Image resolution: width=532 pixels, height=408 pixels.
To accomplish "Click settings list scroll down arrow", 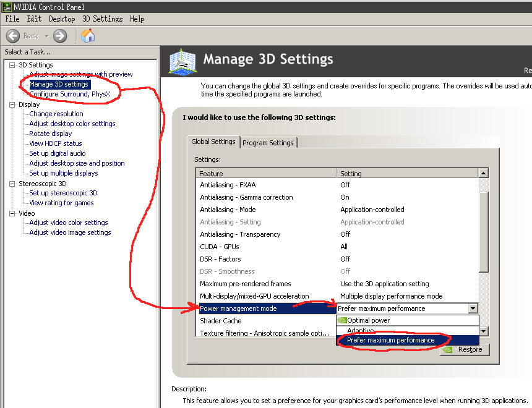I will click(x=484, y=331).
